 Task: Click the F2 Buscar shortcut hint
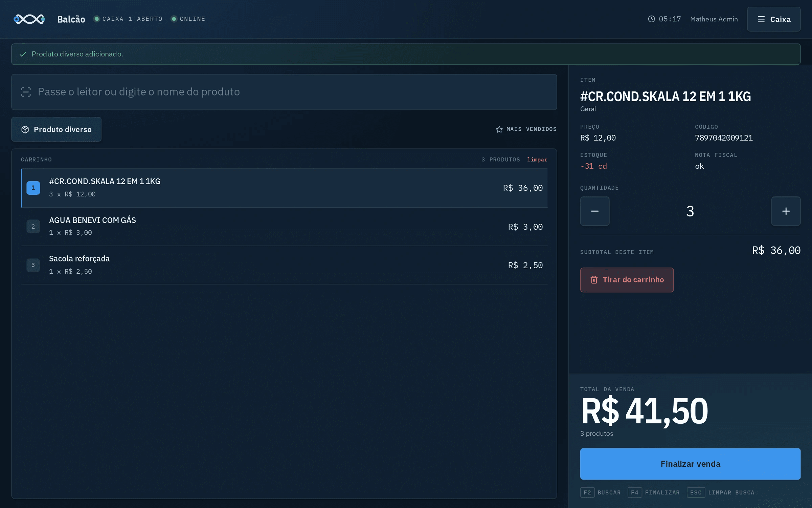point(601,492)
